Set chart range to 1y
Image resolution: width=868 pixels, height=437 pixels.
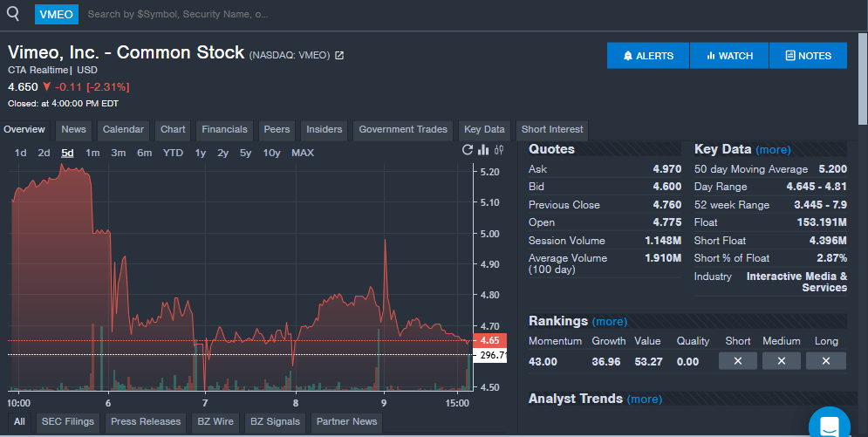[x=201, y=153]
